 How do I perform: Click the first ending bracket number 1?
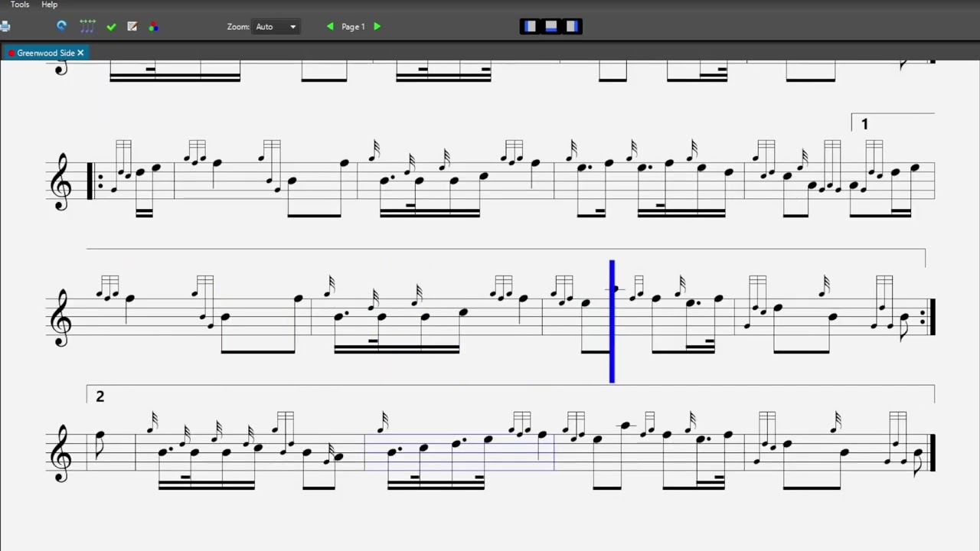(x=864, y=124)
